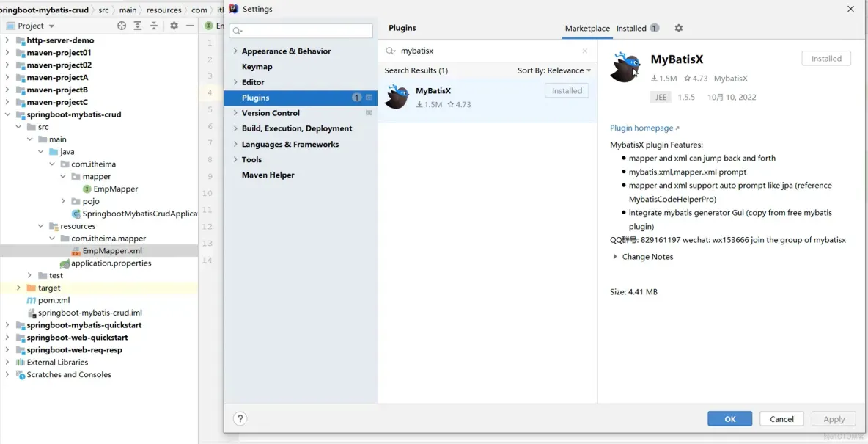Click large MyBatisX logo in details
This screenshot has width=868, height=444.
click(x=625, y=67)
